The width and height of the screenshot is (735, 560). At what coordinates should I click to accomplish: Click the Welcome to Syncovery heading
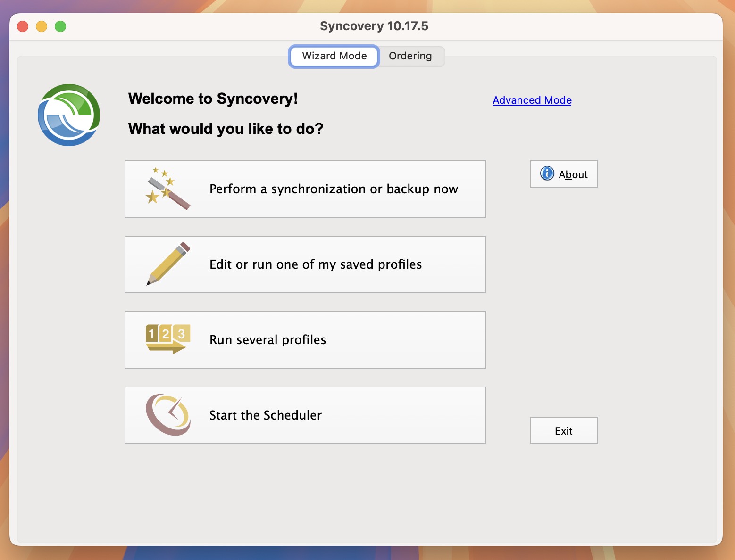(213, 99)
